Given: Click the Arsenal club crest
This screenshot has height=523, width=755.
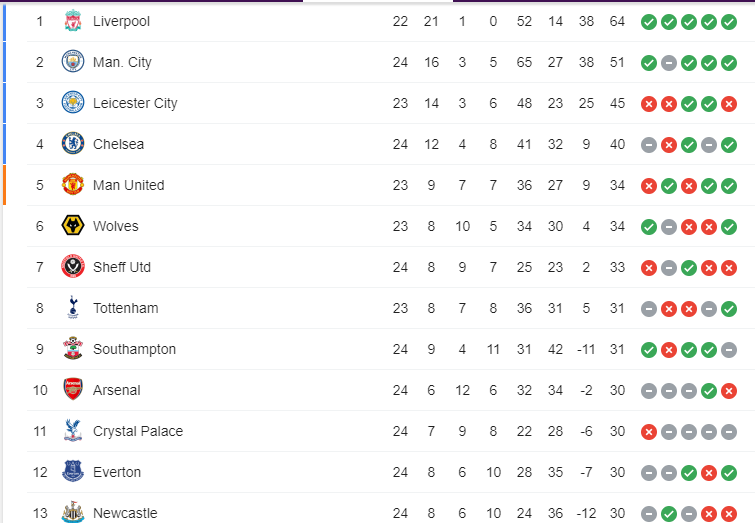Looking at the screenshot, I should pyautogui.click(x=72, y=390).
